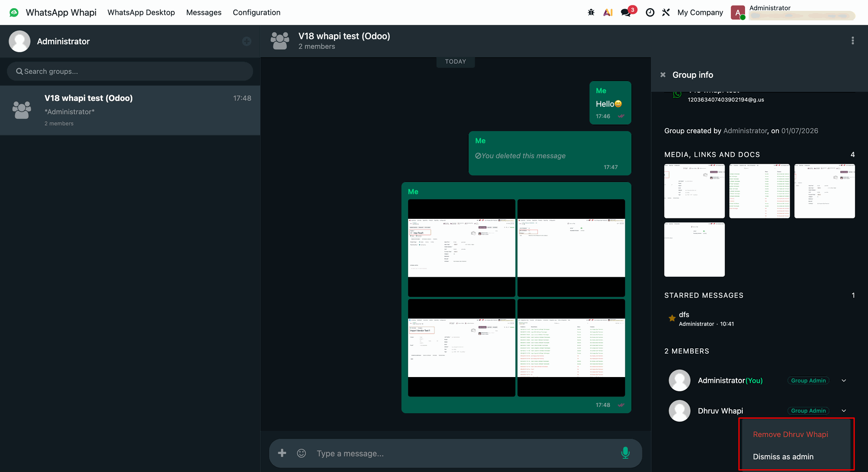Image resolution: width=868 pixels, height=472 pixels.
Task: Open the Configuration menu
Action: (256, 13)
